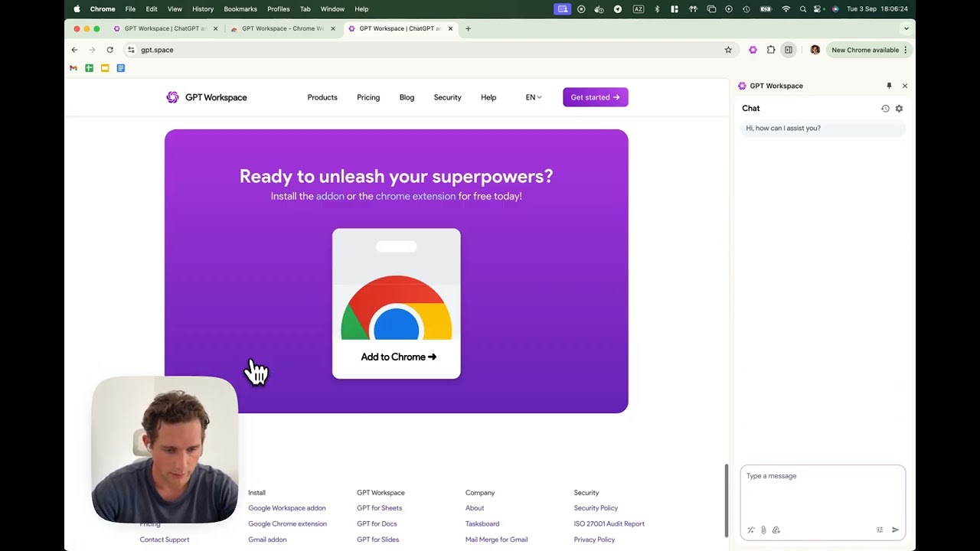Open GPT for Sheets footer link
The height and width of the screenshot is (551, 980).
[x=379, y=508]
